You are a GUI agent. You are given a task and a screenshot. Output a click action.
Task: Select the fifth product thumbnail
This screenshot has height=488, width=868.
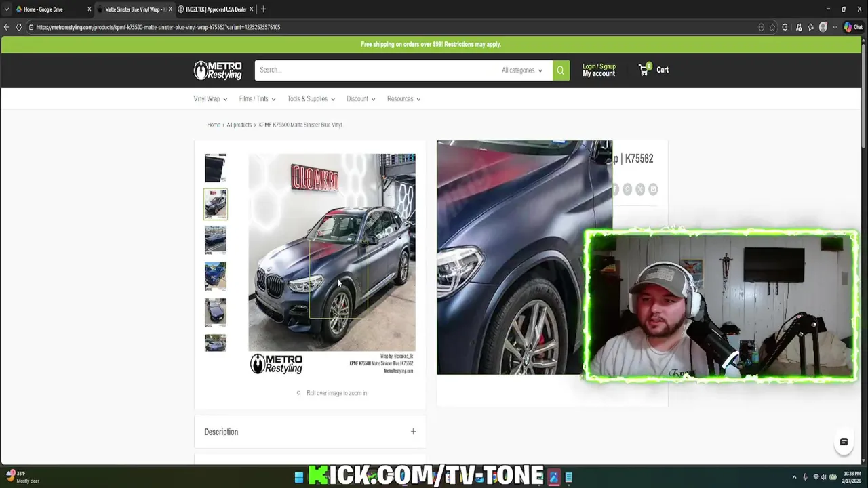point(216,312)
